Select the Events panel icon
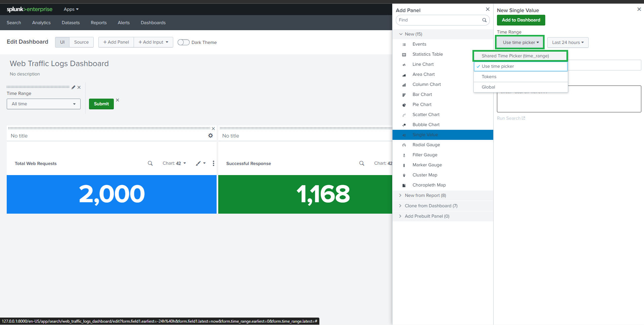644x325 pixels. pos(404,44)
